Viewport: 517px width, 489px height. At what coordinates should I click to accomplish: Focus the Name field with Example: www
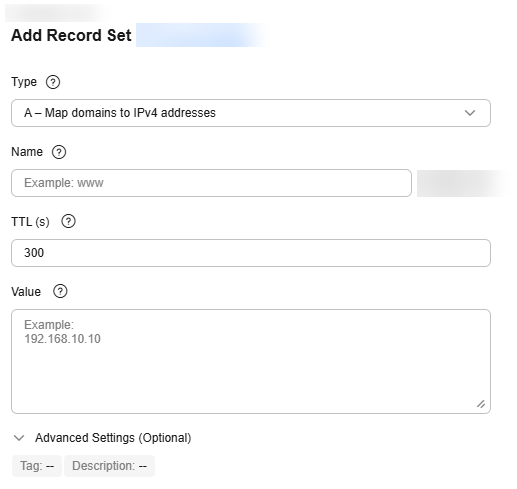211,183
